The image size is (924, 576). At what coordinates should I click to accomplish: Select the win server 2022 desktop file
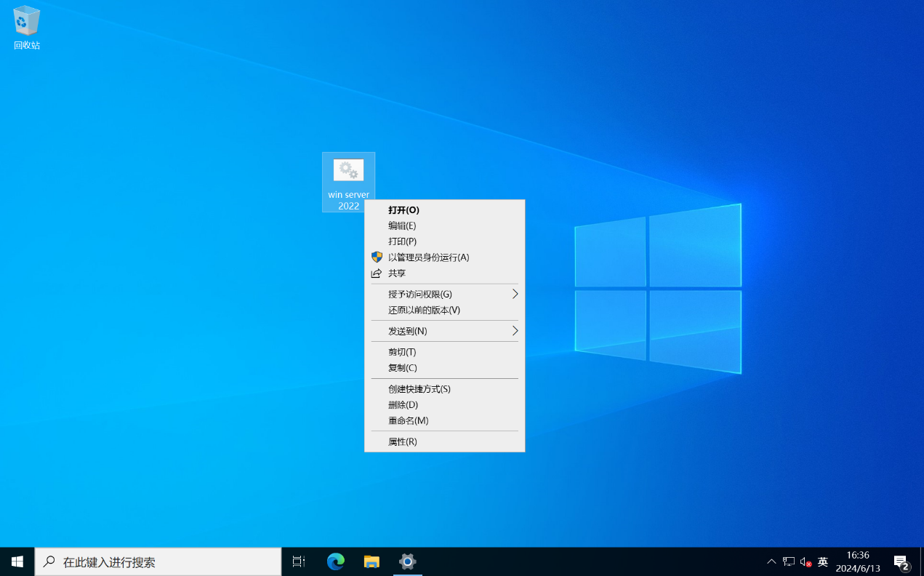348,182
